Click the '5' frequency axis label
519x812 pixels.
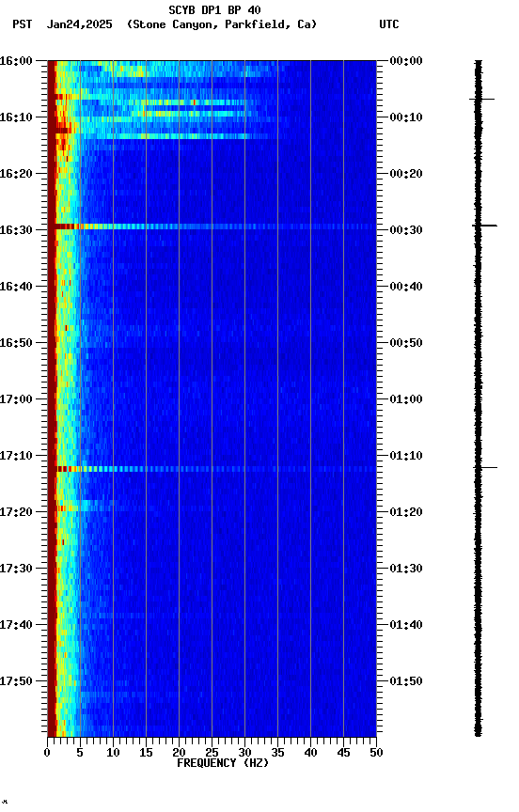80,753
